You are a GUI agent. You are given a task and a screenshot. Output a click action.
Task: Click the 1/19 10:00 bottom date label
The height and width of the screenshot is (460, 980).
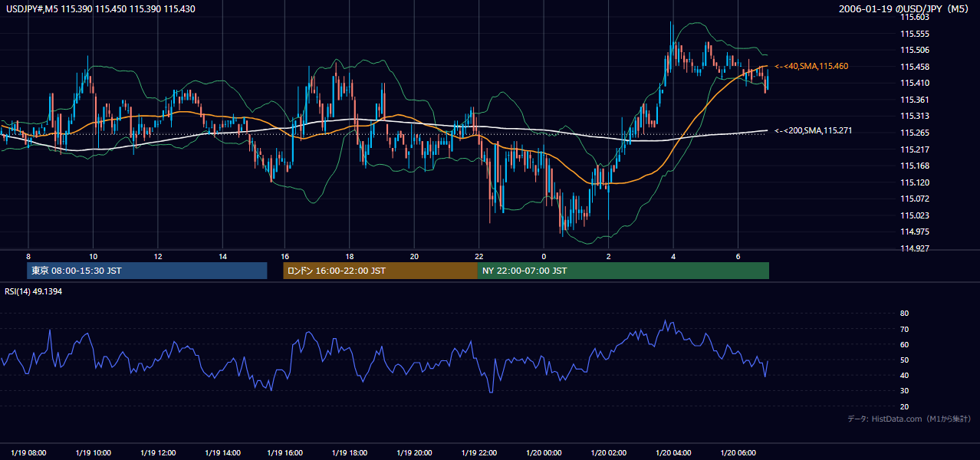click(x=93, y=452)
